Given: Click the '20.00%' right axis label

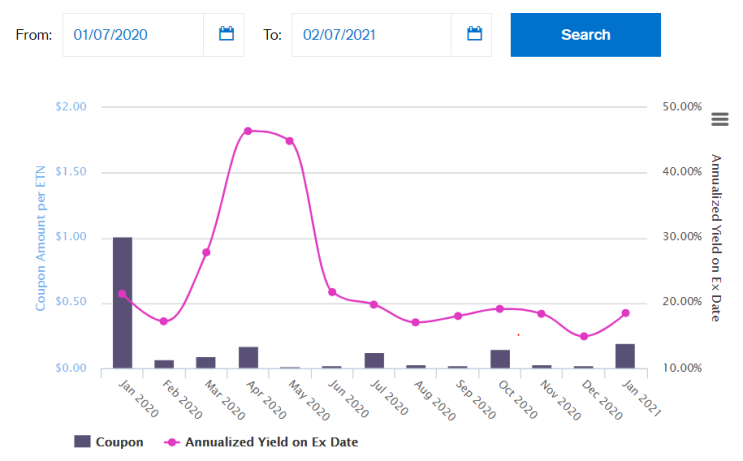Looking at the screenshot, I should click(x=682, y=301).
